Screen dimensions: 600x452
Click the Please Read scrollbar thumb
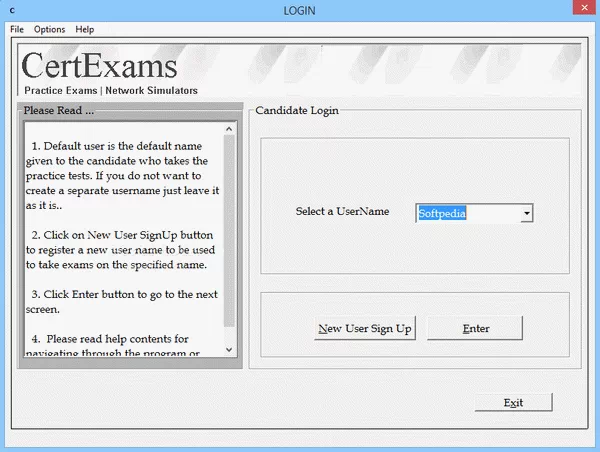click(229, 231)
